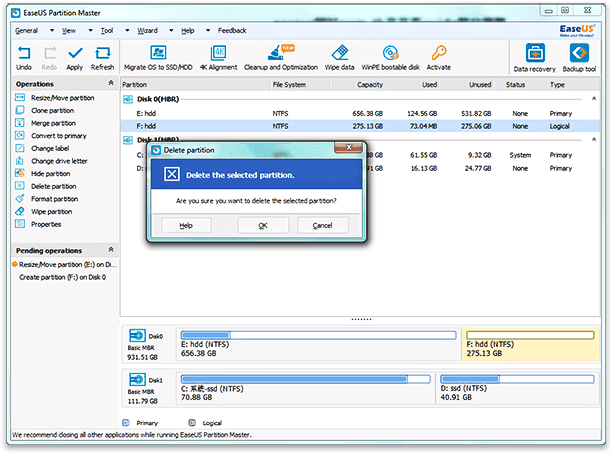Viewport: 613px width, 455px height.
Task: Launch the 4K Alignment tool
Action: click(x=218, y=58)
